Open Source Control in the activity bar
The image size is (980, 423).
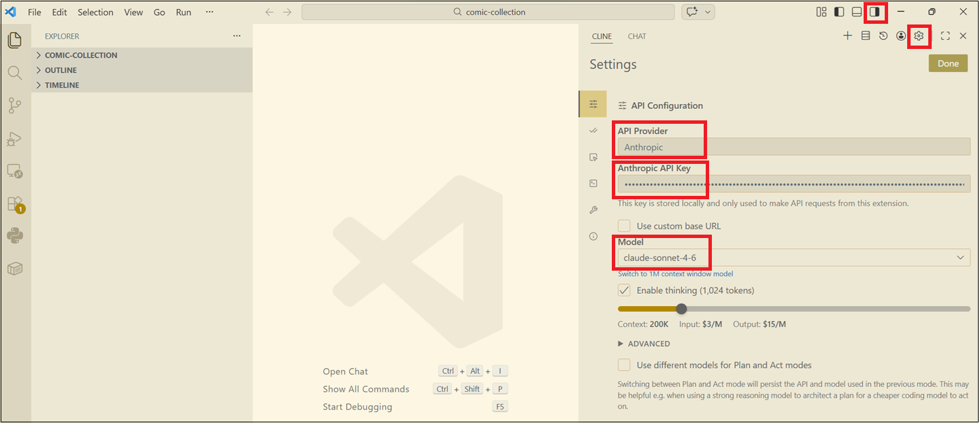click(x=15, y=105)
